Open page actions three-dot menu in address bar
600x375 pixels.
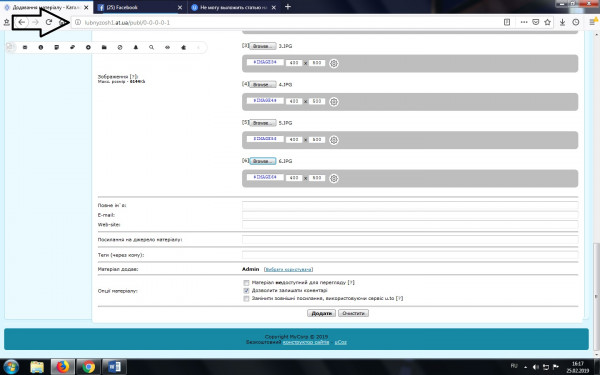point(524,22)
